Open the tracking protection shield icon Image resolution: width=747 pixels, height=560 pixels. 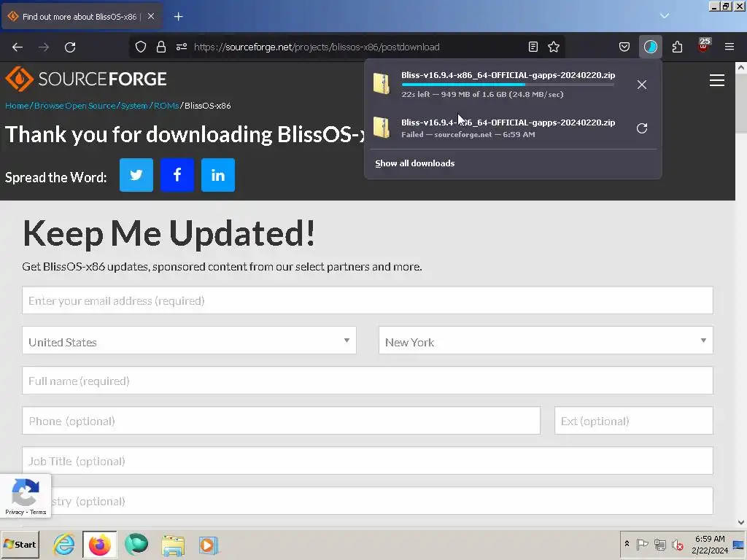coord(141,47)
